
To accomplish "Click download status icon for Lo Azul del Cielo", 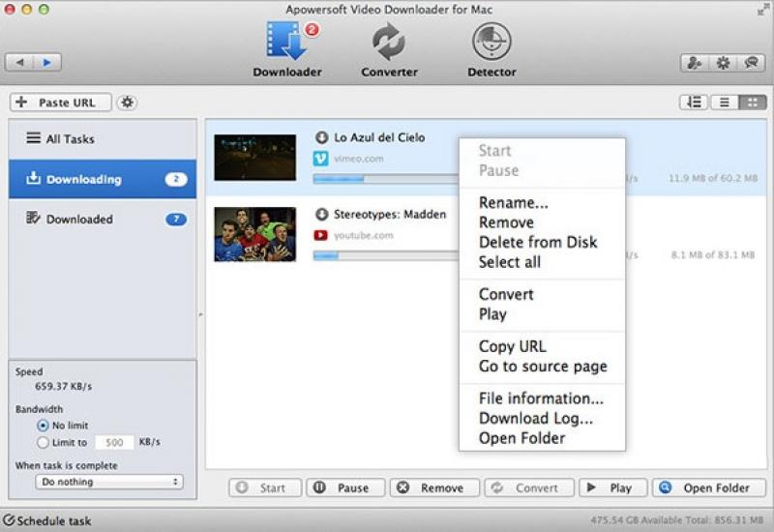I will pos(322,137).
